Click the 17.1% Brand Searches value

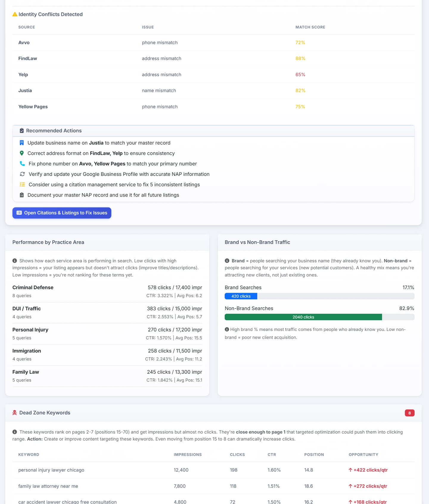point(408,287)
